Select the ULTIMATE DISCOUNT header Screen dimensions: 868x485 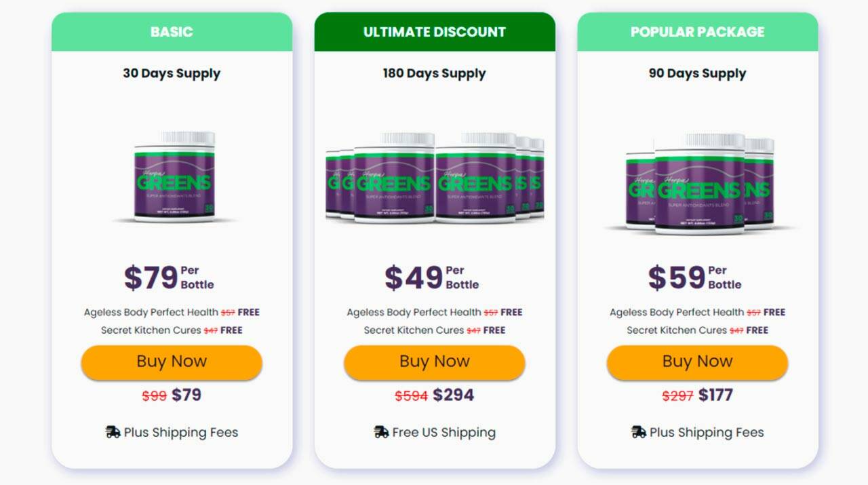pyautogui.click(x=435, y=32)
